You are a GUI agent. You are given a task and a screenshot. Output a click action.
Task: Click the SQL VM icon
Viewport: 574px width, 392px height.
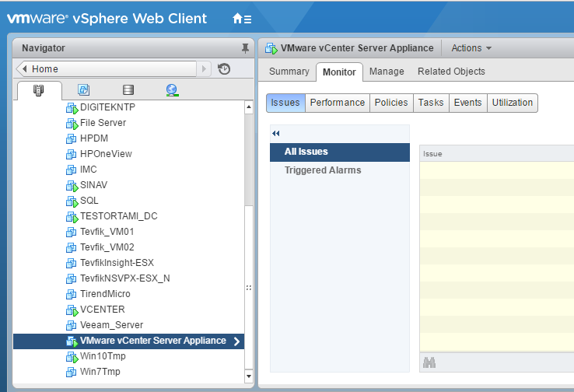(72, 201)
